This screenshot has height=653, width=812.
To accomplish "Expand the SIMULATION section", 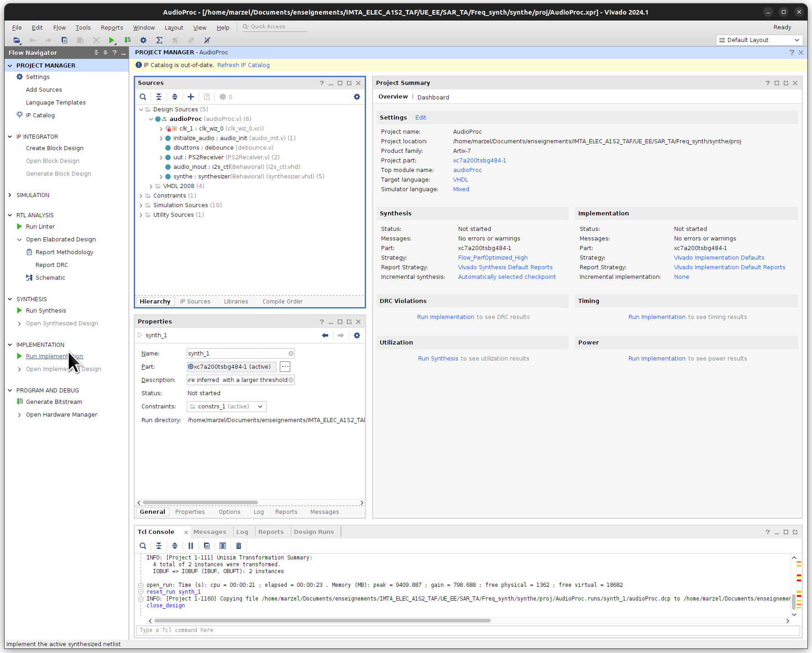I will (x=10, y=195).
